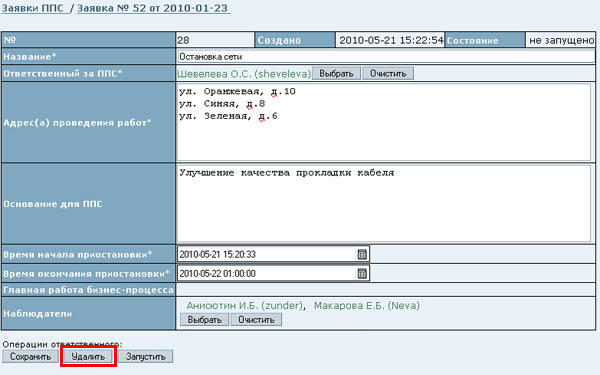Viewport: 600px width, 375px height.
Task: Click Главная работа бизнес-процесса label
Action: pos(88,290)
